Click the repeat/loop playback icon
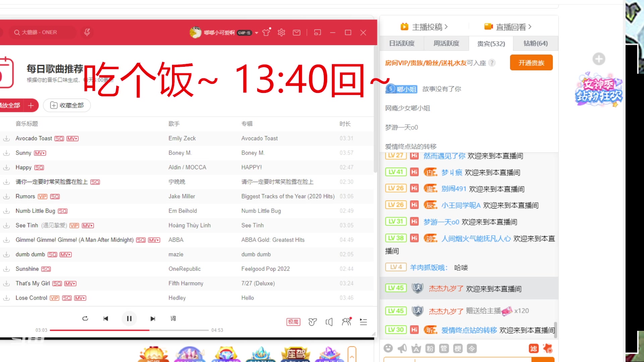Image resolution: width=644 pixels, height=362 pixels. (86, 318)
